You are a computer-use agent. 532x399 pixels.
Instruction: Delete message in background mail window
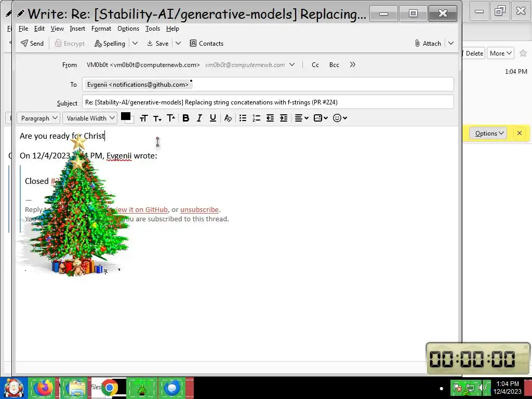[x=474, y=54]
